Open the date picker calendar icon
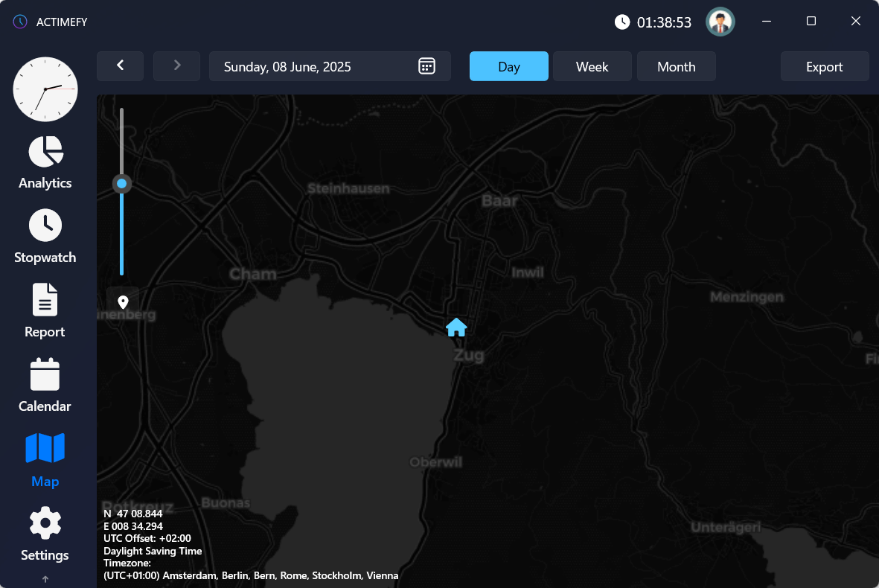This screenshot has height=588, width=879. 426,66
